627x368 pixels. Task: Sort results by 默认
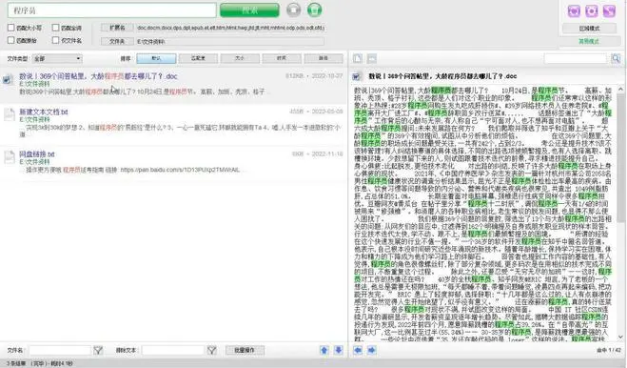point(156,58)
